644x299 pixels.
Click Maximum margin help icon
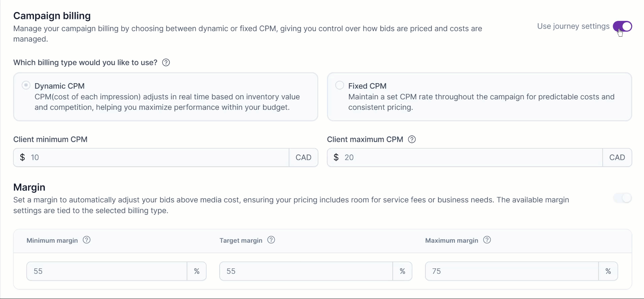coord(487,240)
